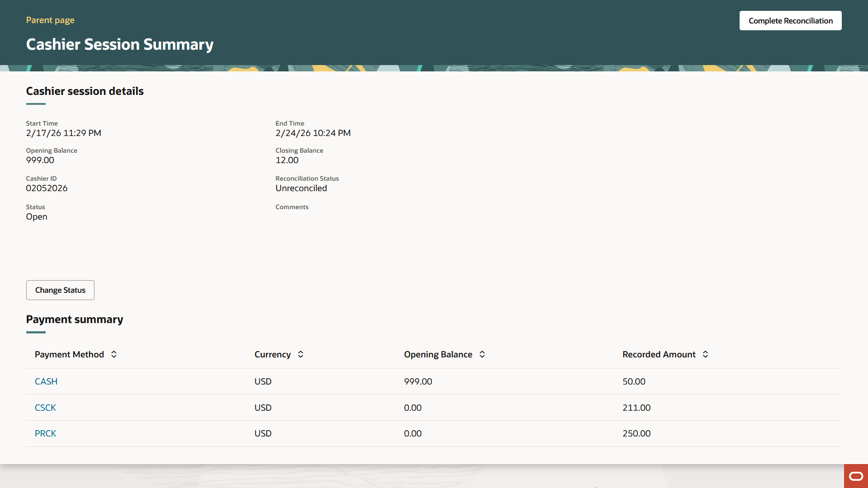Select the Cashier ID 02052026
Screen dimensions: 868x488
47,188
